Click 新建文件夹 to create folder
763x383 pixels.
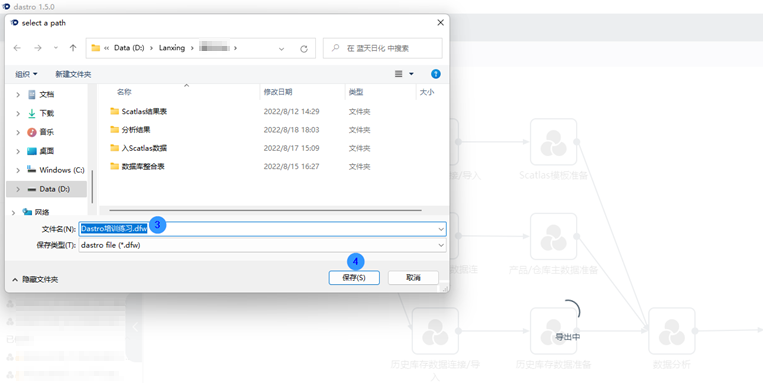coord(73,74)
